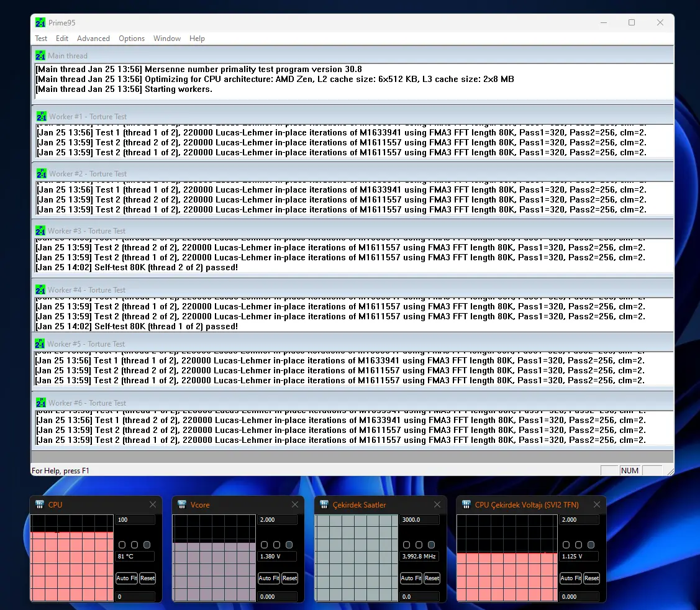Viewport: 700px width, 610px height.
Task: Select right circle option in Vcore graph
Action: point(289,545)
